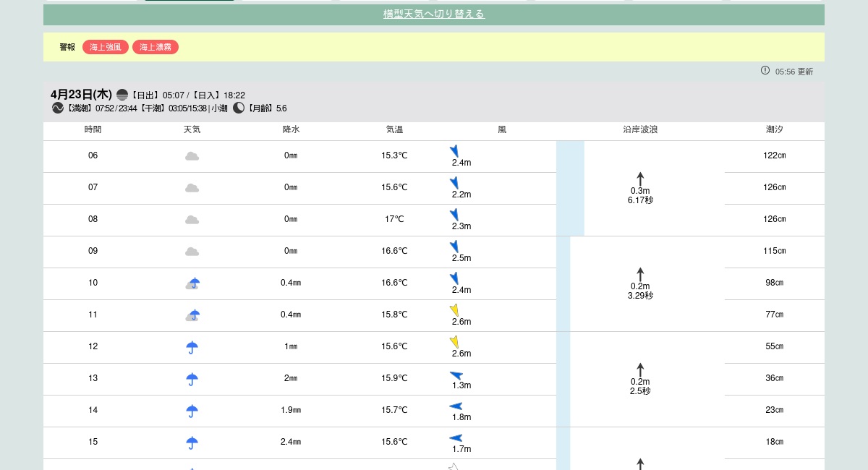The width and height of the screenshot is (868, 470).
Task: Click the yellow wind arrow at 11 o'clock
Action: [x=454, y=310]
